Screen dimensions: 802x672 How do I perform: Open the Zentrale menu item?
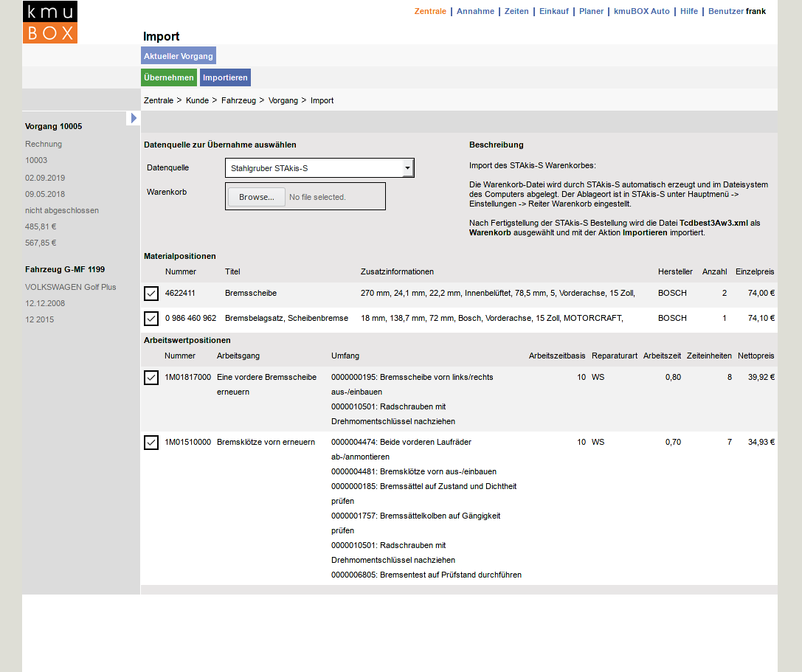[x=430, y=11]
